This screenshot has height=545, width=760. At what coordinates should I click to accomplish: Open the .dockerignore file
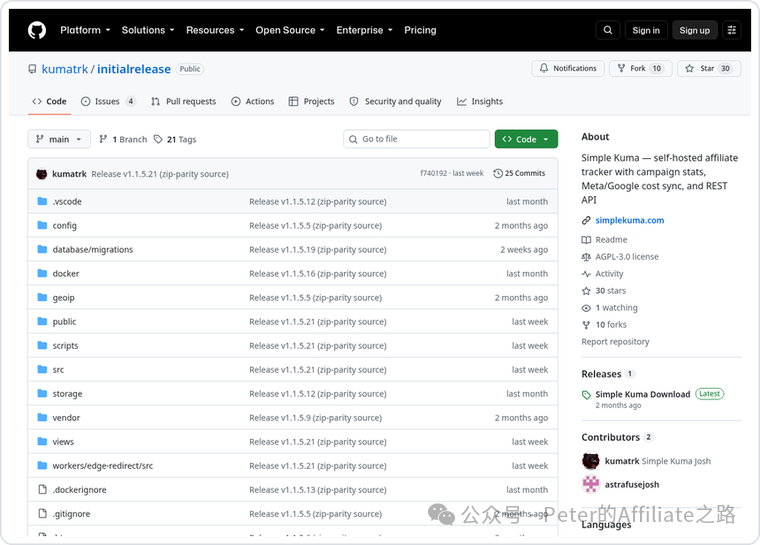79,490
